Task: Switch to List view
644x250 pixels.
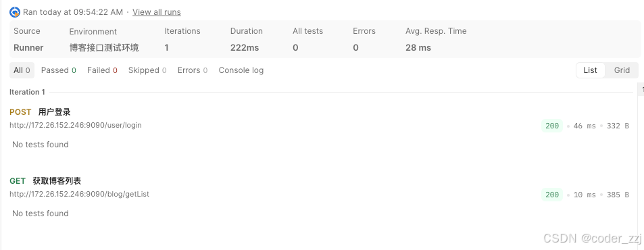Action: pos(590,70)
